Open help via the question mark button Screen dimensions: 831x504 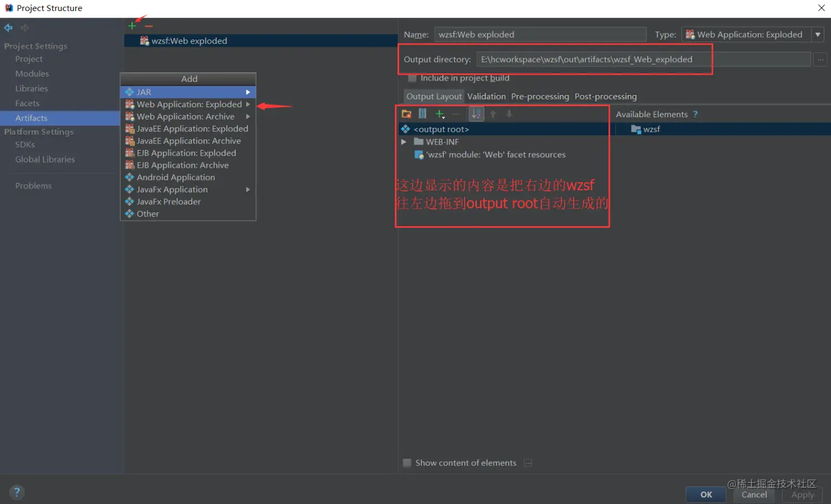pyautogui.click(x=17, y=492)
